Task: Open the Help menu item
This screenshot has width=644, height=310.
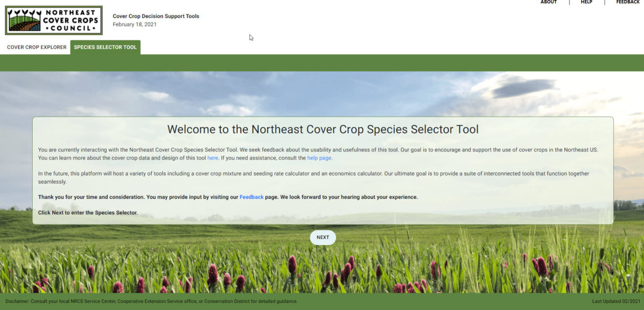Action: [x=587, y=2]
